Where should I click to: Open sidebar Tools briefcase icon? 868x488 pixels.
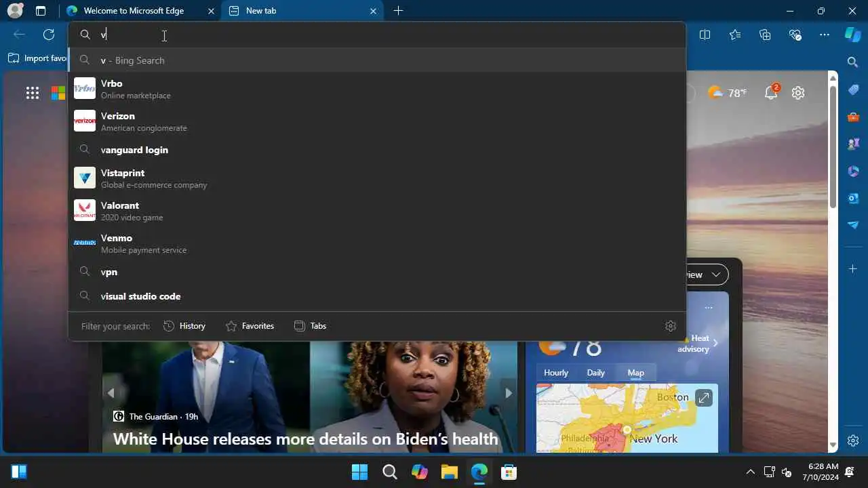tap(853, 117)
